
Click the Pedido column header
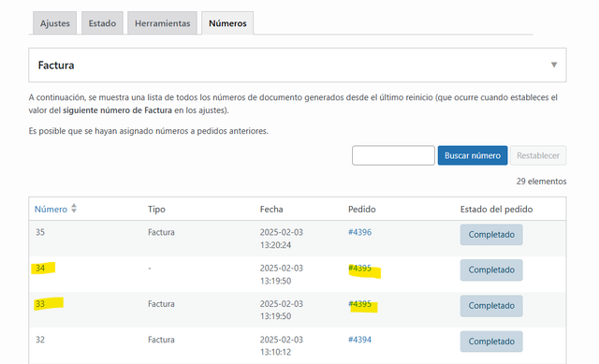(x=362, y=210)
